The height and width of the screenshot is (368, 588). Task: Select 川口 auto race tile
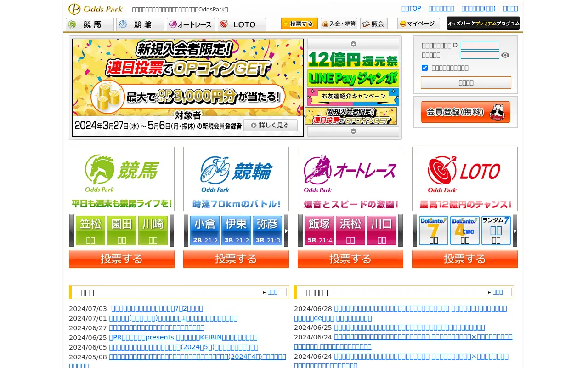click(x=382, y=230)
